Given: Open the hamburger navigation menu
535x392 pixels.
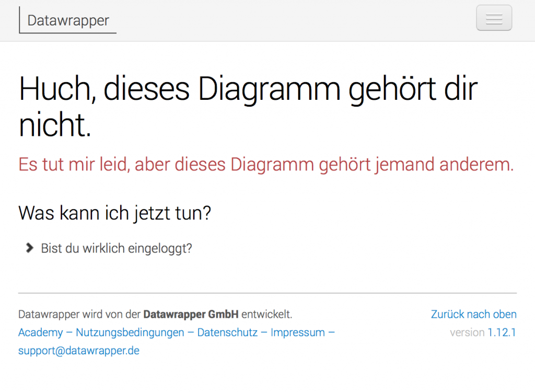Looking at the screenshot, I should coord(494,18).
